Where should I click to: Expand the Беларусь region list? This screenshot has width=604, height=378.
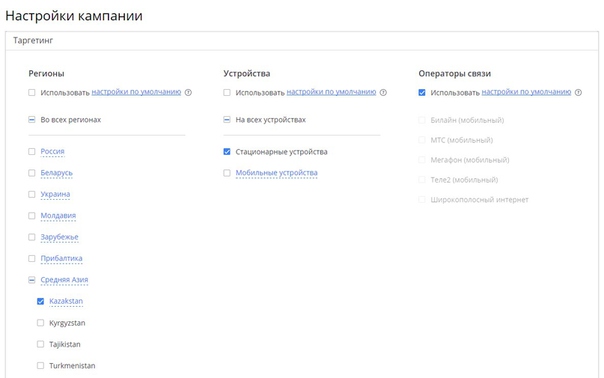[56, 173]
